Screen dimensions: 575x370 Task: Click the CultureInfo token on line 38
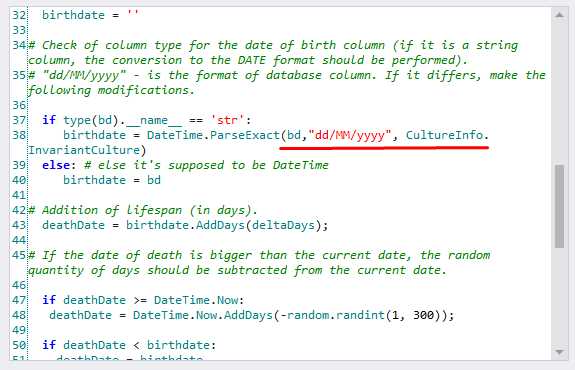point(444,135)
